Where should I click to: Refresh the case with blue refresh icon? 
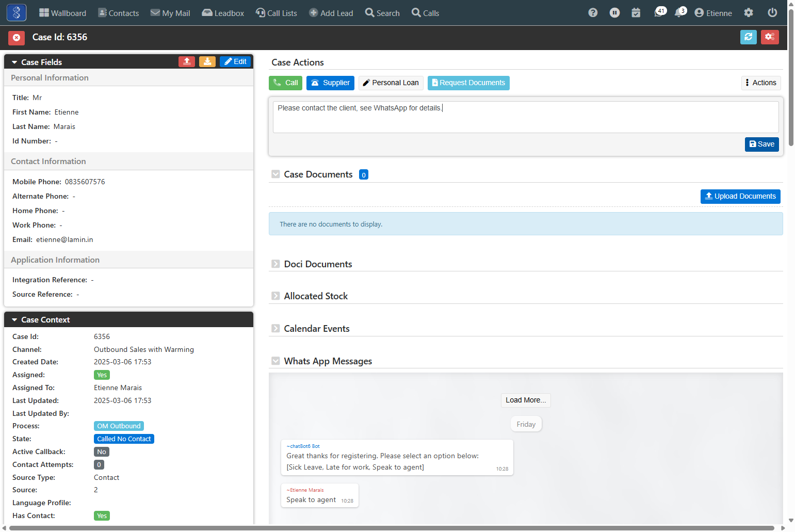coord(748,37)
